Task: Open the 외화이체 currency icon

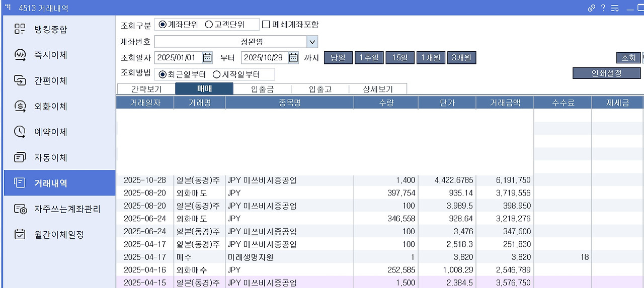Action: pyautogui.click(x=20, y=106)
